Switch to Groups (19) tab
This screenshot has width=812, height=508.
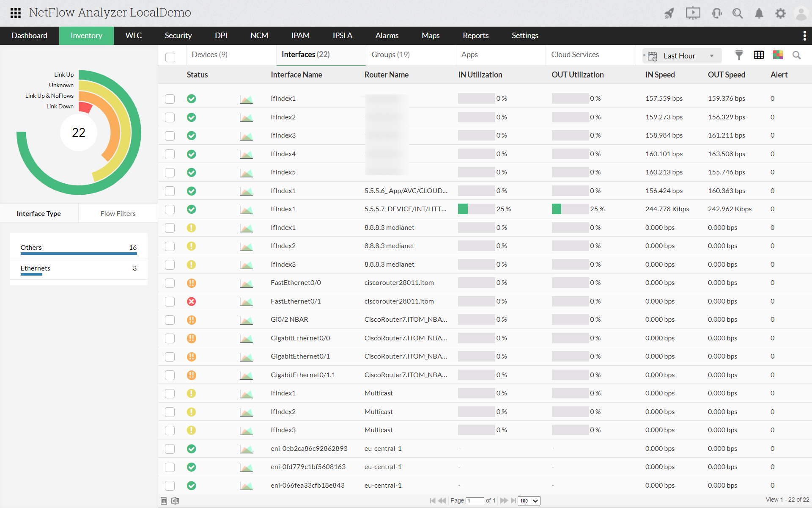click(x=390, y=55)
